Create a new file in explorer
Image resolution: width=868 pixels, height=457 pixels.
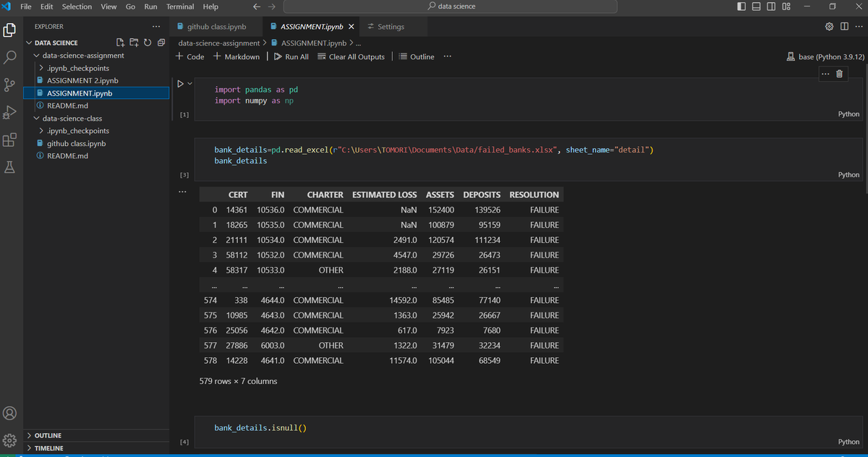(122, 43)
